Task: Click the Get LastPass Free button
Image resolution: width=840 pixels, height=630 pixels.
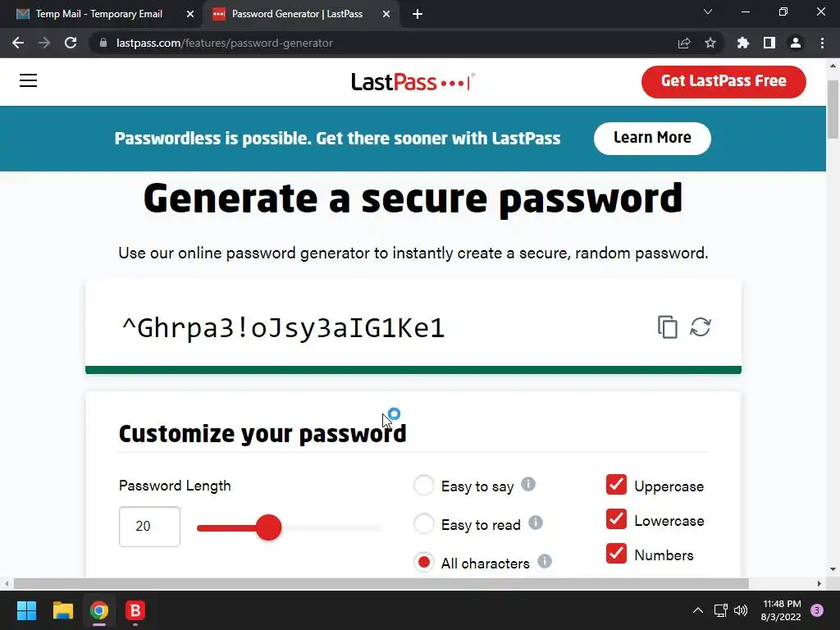Action: click(724, 81)
